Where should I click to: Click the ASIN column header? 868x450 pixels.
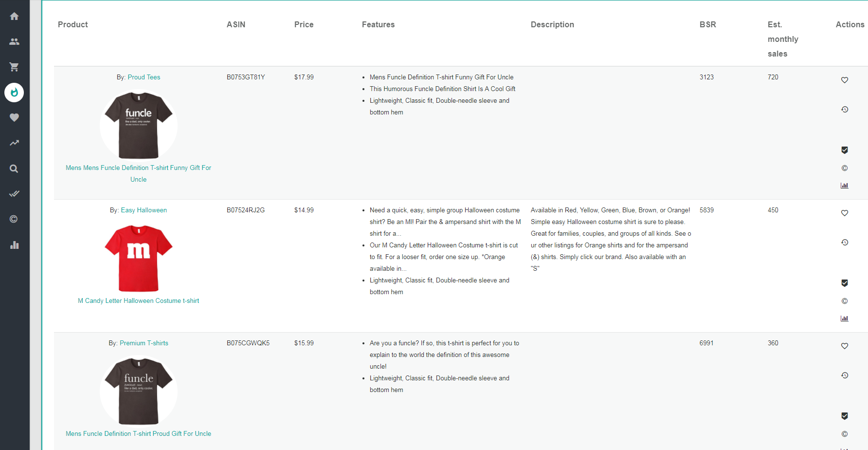[x=236, y=24]
